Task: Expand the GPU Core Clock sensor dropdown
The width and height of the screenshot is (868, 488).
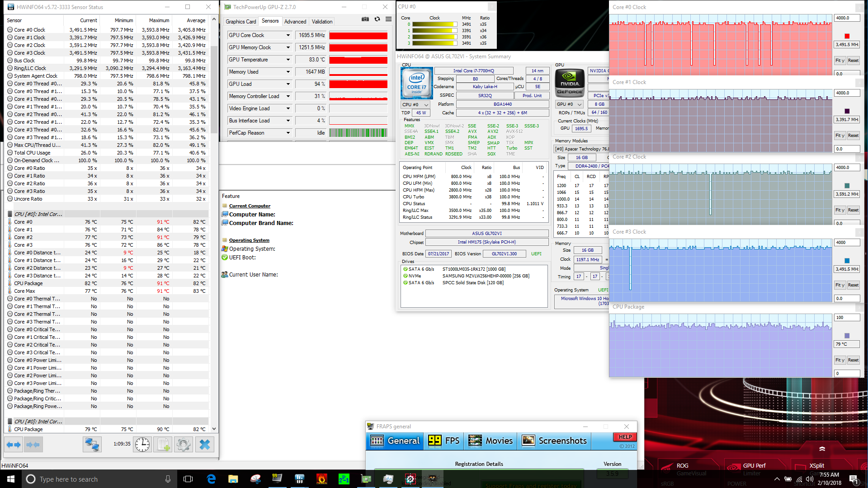Action: [288, 35]
